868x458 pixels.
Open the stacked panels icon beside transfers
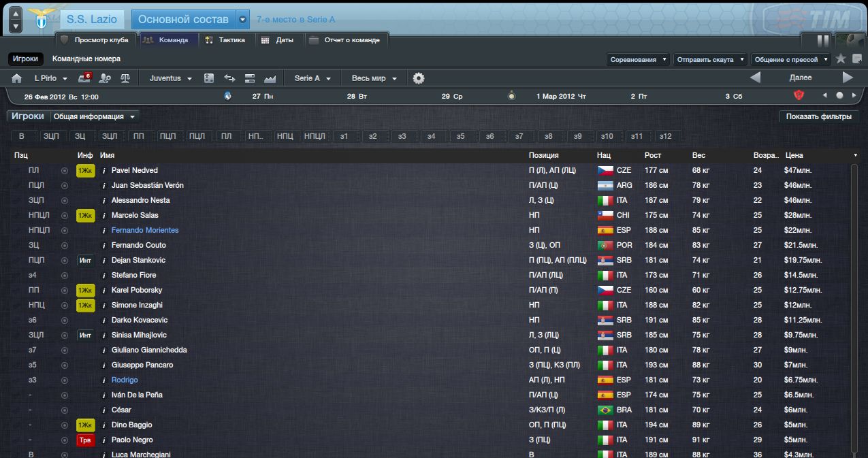(249, 78)
